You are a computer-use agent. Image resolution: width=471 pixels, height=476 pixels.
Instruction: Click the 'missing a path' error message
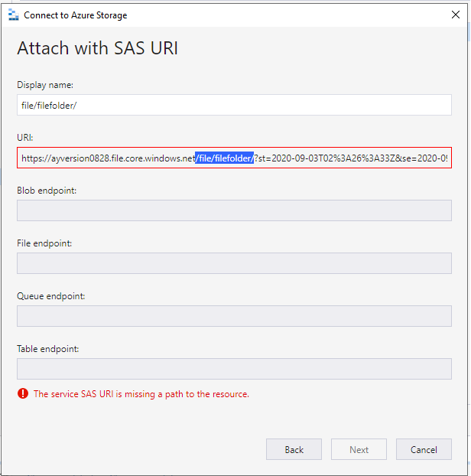coord(141,394)
